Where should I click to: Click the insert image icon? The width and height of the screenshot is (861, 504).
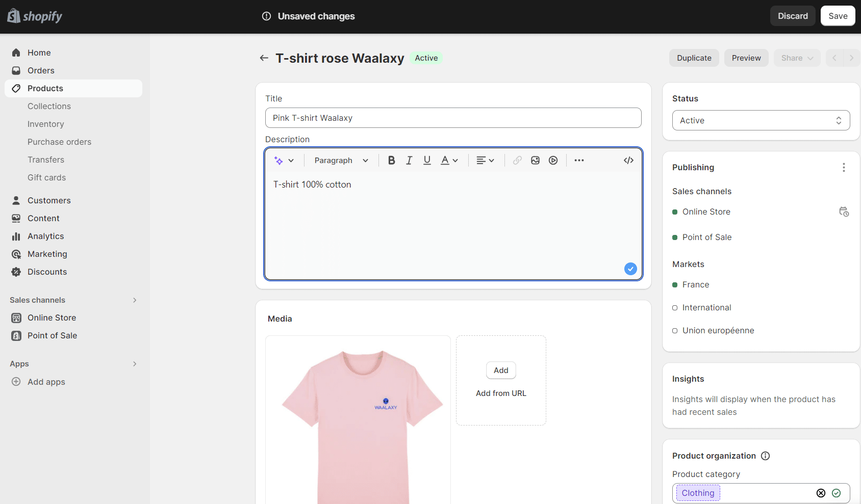(535, 161)
